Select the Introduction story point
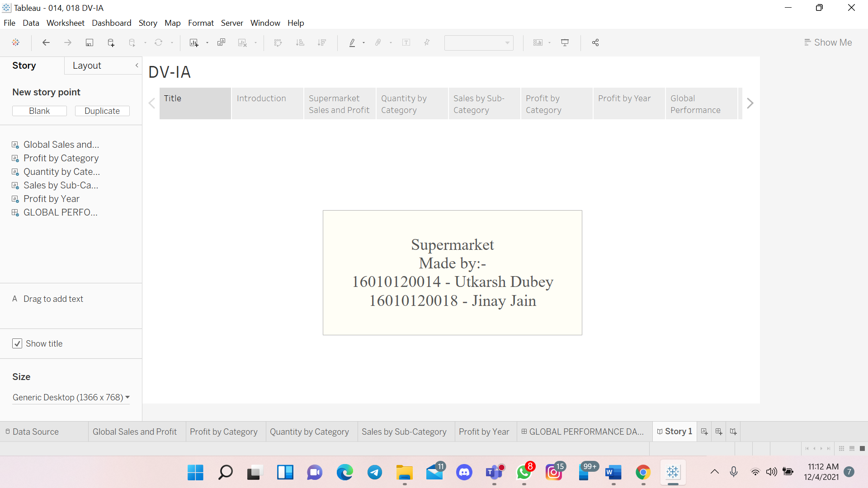The width and height of the screenshot is (868, 488). pyautogui.click(x=268, y=103)
